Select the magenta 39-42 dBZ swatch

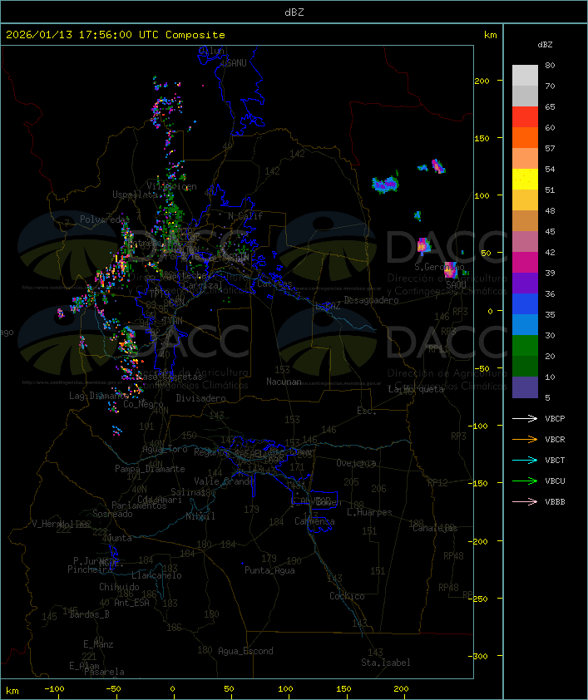tap(525, 263)
